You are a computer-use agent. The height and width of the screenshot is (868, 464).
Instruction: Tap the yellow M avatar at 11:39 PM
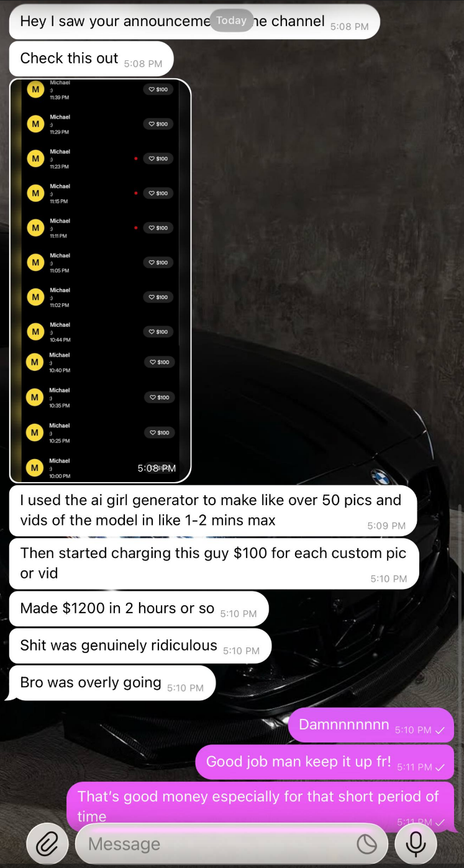[x=35, y=89]
